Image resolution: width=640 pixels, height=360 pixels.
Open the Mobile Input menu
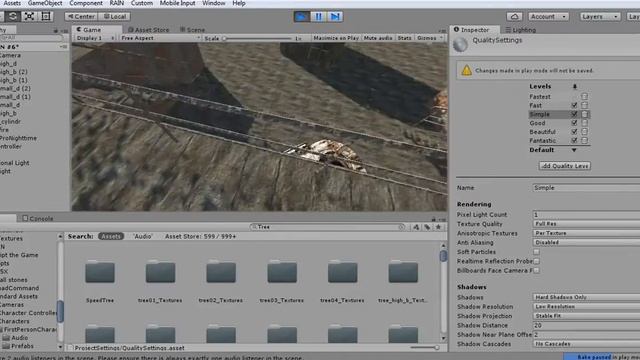pyautogui.click(x=177, y=3)
